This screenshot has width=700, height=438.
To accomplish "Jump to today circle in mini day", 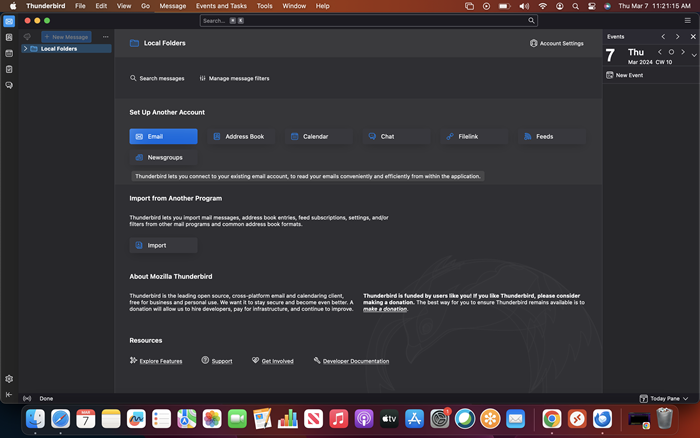I will 671,52.
